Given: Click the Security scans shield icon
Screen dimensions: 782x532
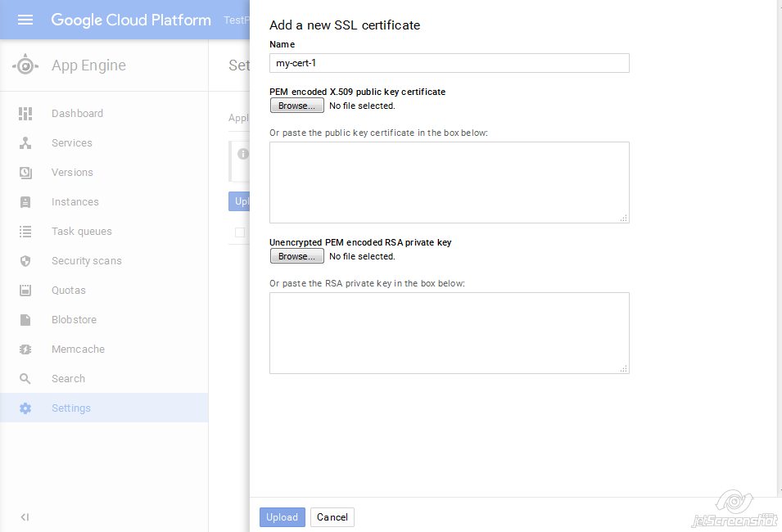Looking at the screenshot, I should point(25,261).
